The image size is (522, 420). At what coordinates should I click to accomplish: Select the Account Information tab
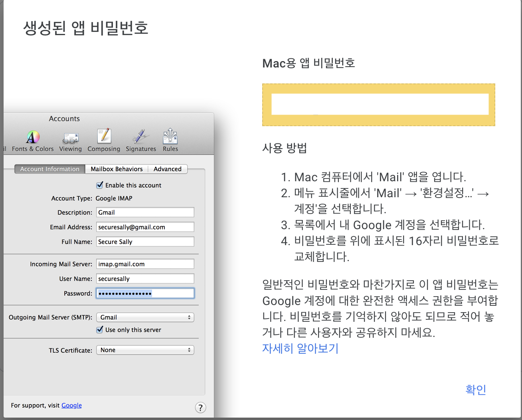point(49,169)
